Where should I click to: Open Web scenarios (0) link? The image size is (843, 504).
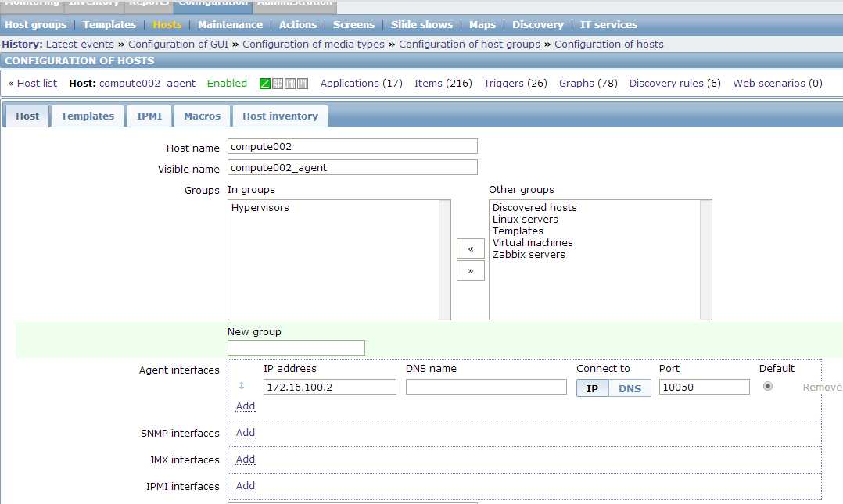pos(769,84)
